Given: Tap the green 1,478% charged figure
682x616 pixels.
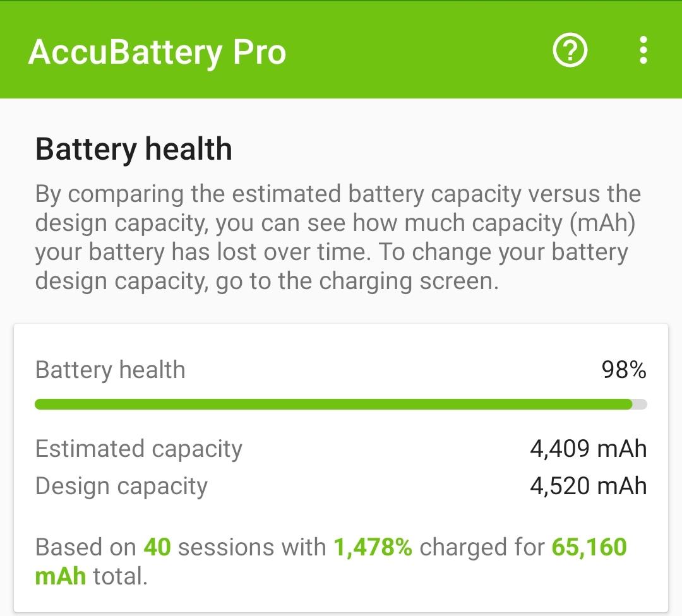Looking at the screenshot, I should point(373,547).
